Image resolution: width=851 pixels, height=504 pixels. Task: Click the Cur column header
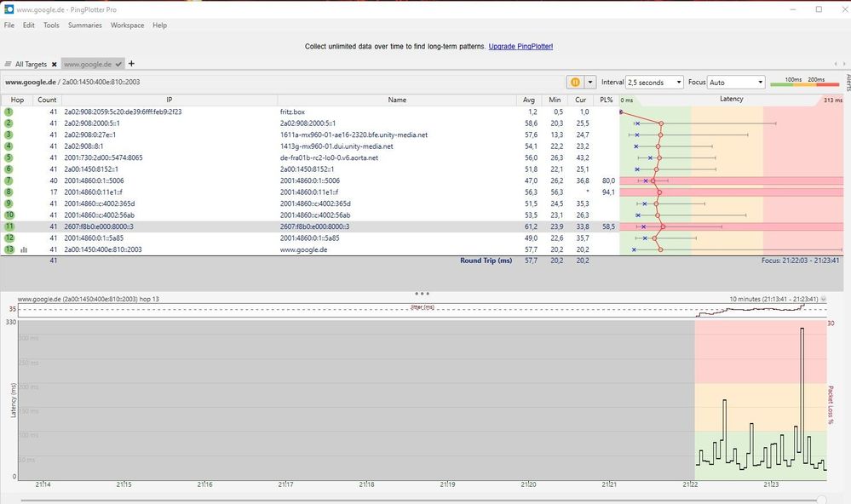[x=581, y=100]
